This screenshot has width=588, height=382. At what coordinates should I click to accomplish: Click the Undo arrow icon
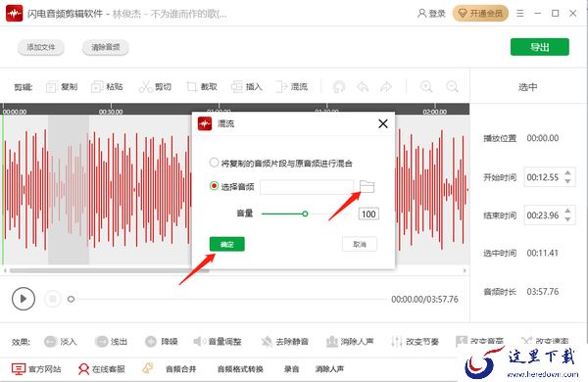(363, 87)
